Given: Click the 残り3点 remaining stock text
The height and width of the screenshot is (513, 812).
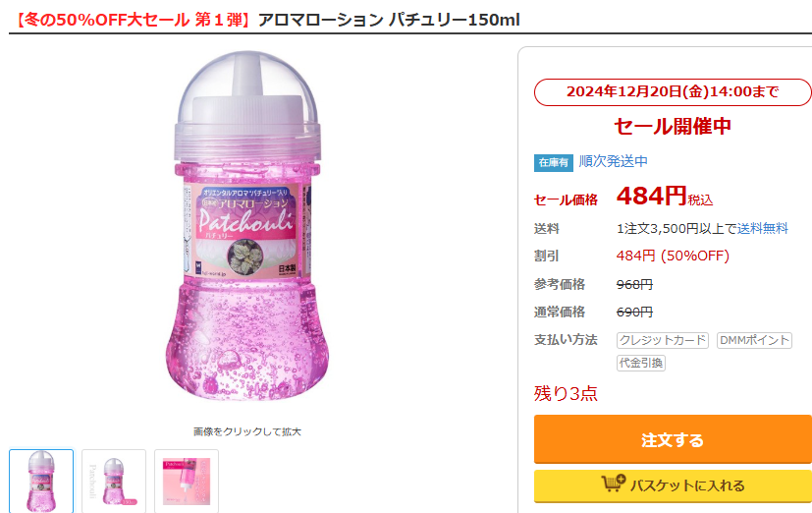Looking at the screenshot, I should click(566, 393).
